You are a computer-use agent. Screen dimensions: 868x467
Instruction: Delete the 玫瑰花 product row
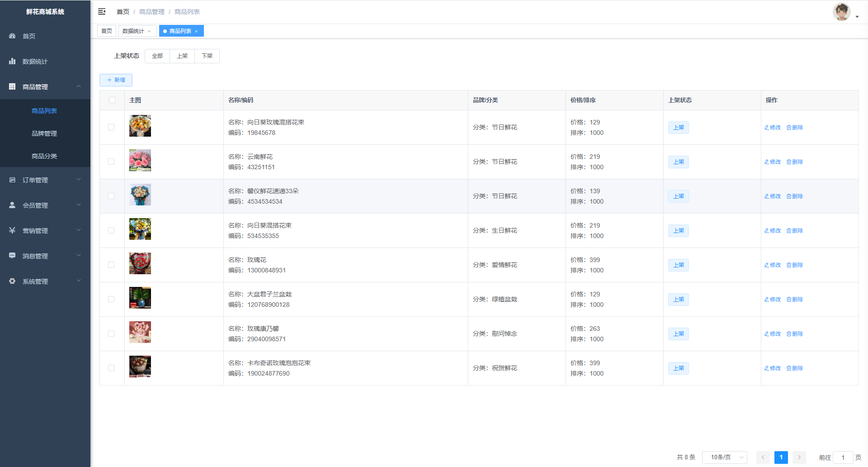[x=795, y=265]
